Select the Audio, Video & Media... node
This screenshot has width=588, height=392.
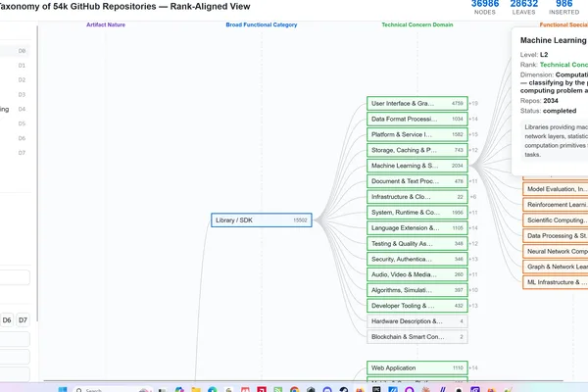click(417, 274)
